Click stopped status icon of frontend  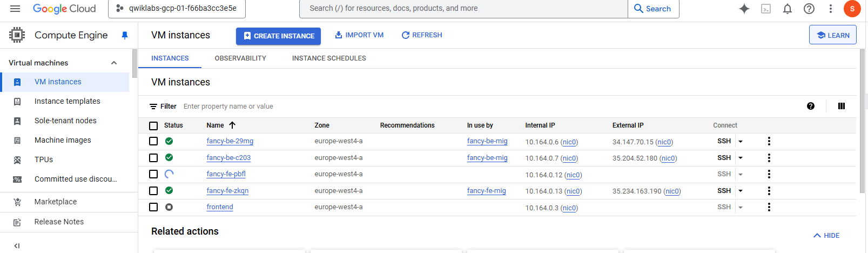(x=169, y=207)
